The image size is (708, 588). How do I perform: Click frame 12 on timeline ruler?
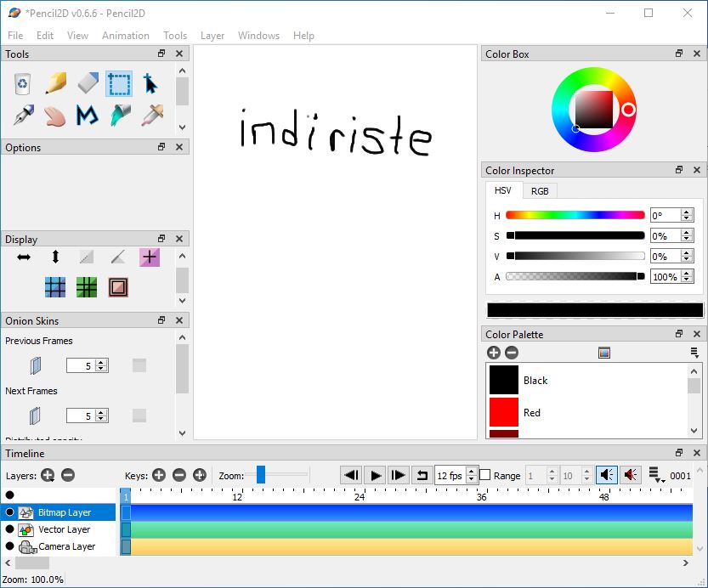237,495
